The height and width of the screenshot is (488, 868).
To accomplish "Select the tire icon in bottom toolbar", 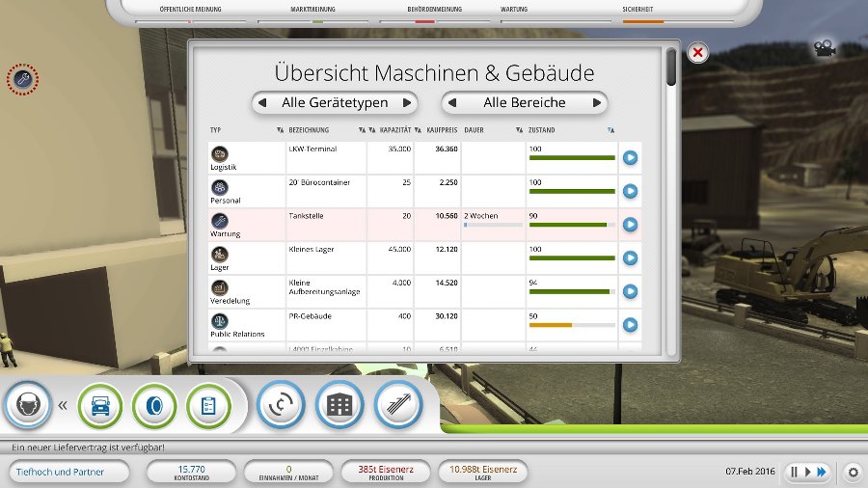I will tap(154, 406).
